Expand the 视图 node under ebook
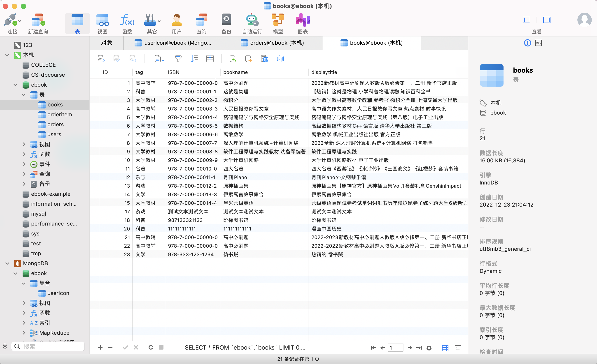Image resolution: width=597 pixels, height=364 pixels. 24,144
